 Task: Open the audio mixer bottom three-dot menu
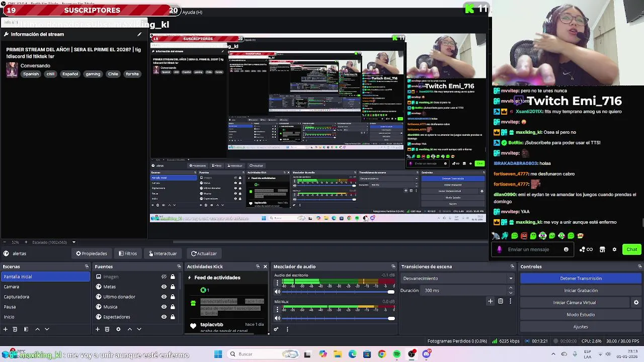(287, 329)
